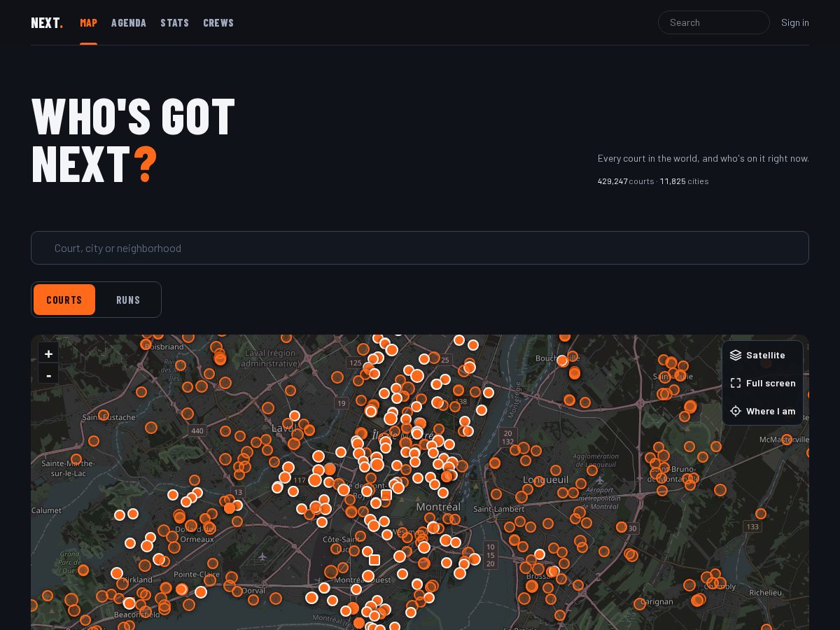Click the Kirkland map label
The width and height of the screenshot is (840, 630).
137,580
